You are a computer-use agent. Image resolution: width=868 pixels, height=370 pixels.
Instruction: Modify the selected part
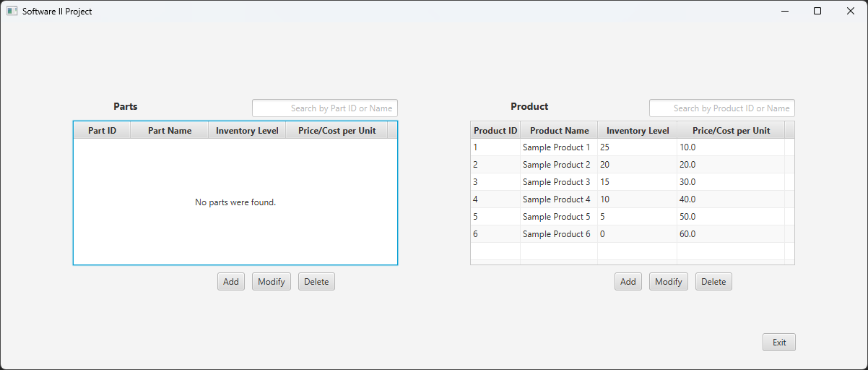point(272,282)
